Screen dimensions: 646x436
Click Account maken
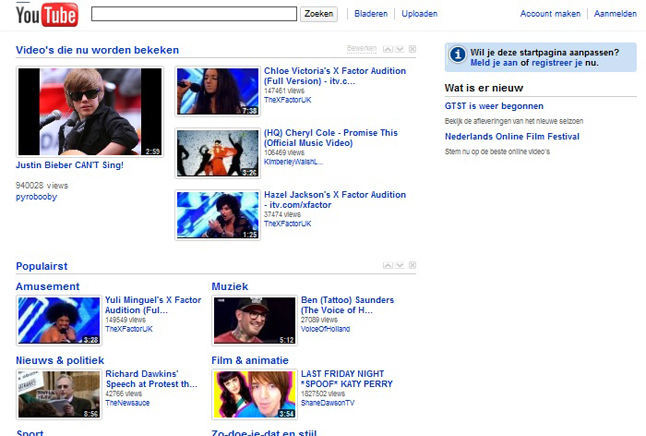click(x=550, y=14)
